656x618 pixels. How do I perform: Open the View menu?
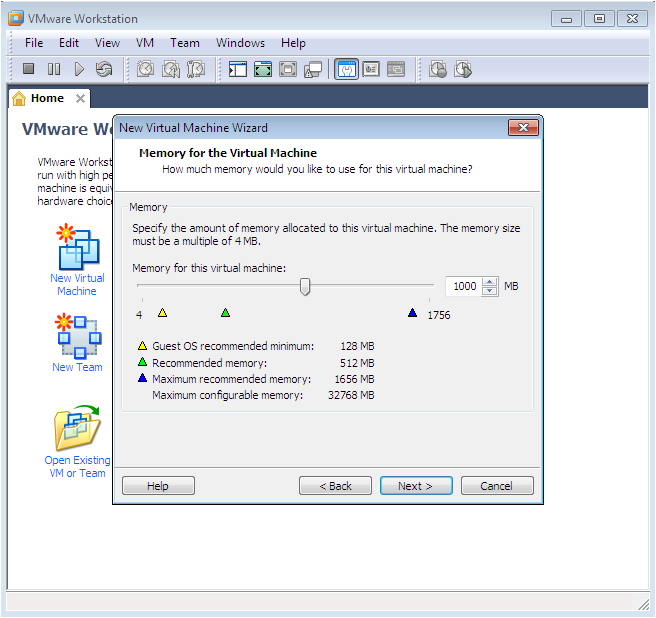(x=107, y=43)
